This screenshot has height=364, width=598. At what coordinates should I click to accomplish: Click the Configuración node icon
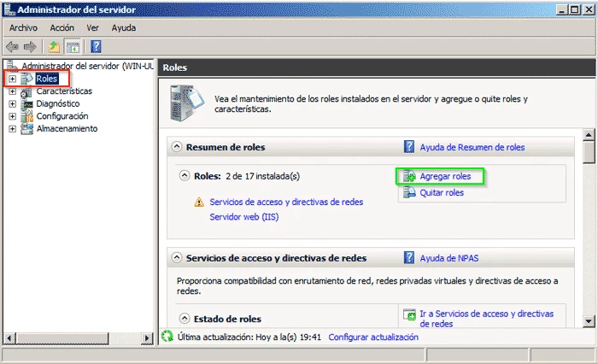[x=27, y=116]
